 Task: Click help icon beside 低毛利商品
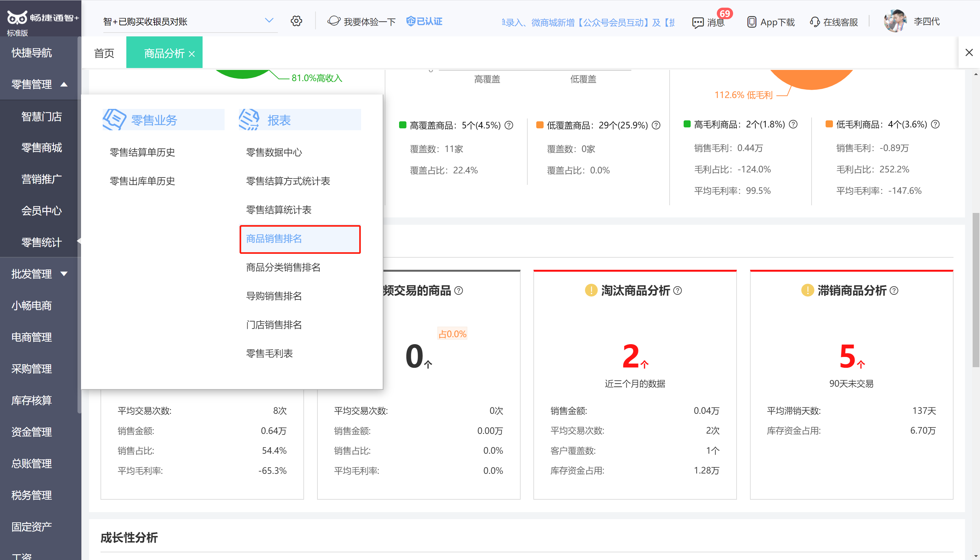(936, 124)
